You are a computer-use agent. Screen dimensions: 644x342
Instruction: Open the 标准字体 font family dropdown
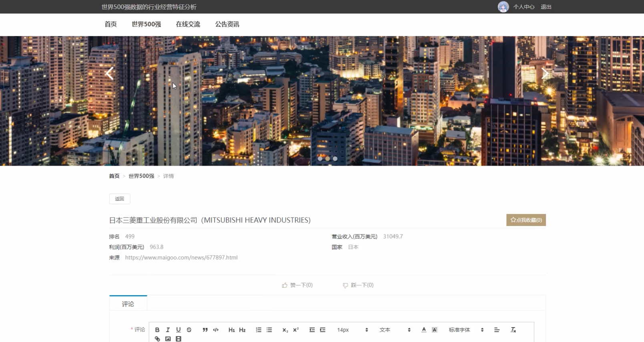pyautogui.click(x=466, y=330)
